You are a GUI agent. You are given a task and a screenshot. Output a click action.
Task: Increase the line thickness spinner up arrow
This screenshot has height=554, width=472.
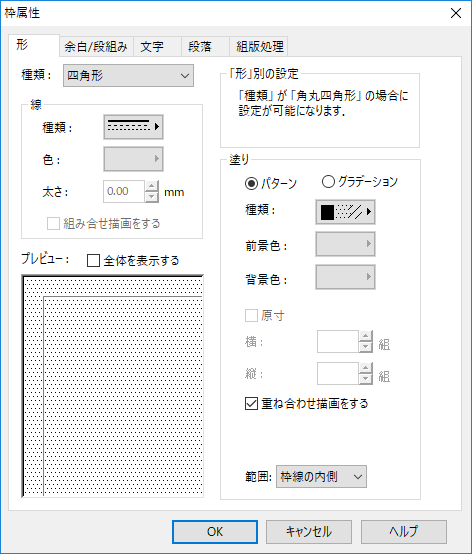tap(152, 186)
